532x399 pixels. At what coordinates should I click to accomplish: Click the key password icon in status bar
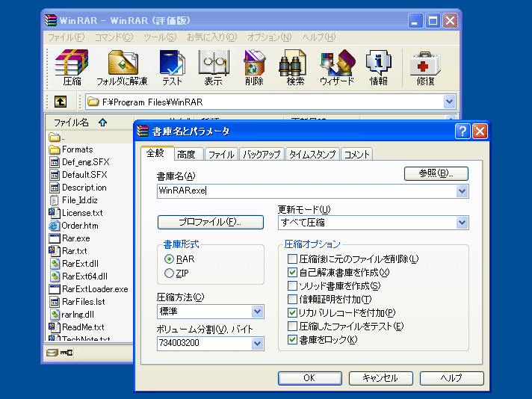[x=66, y=353]
